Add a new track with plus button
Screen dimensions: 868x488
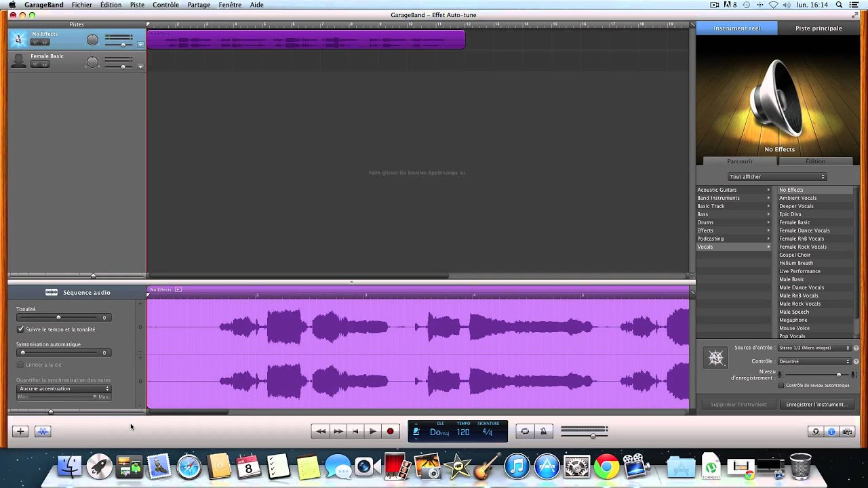point(20,431)
